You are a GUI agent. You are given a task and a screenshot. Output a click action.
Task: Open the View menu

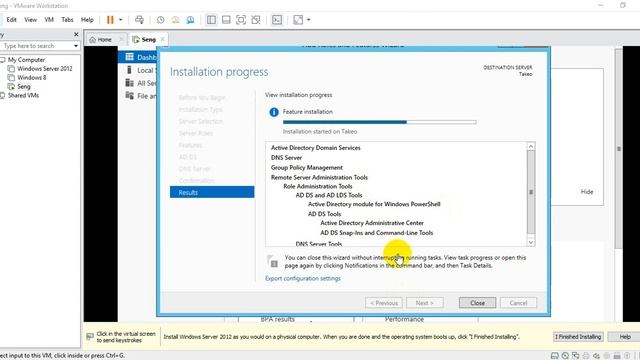coord(30,20)
